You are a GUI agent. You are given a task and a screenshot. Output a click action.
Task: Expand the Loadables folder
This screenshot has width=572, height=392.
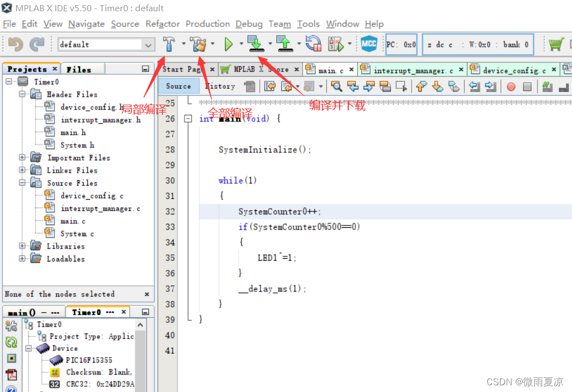point(22,259)
